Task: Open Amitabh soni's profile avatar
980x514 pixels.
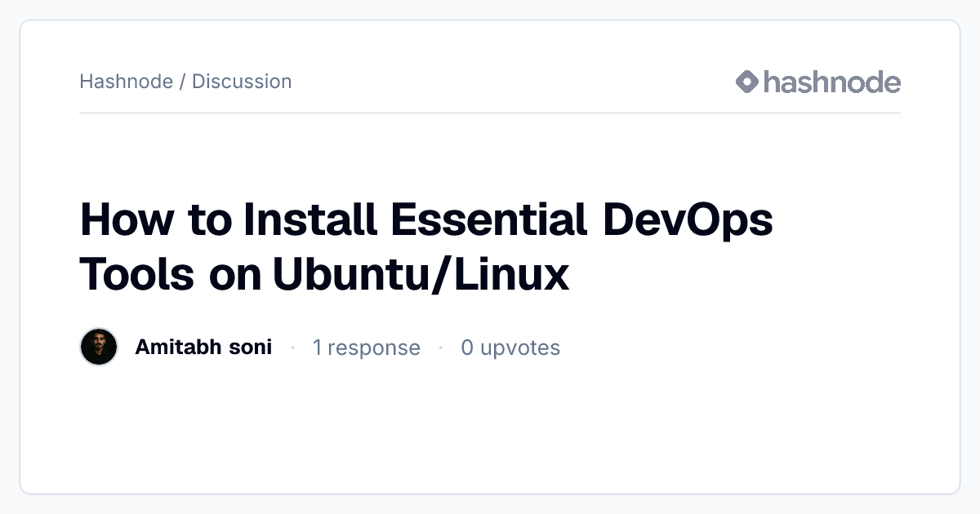Action: (x=99, y=348)
